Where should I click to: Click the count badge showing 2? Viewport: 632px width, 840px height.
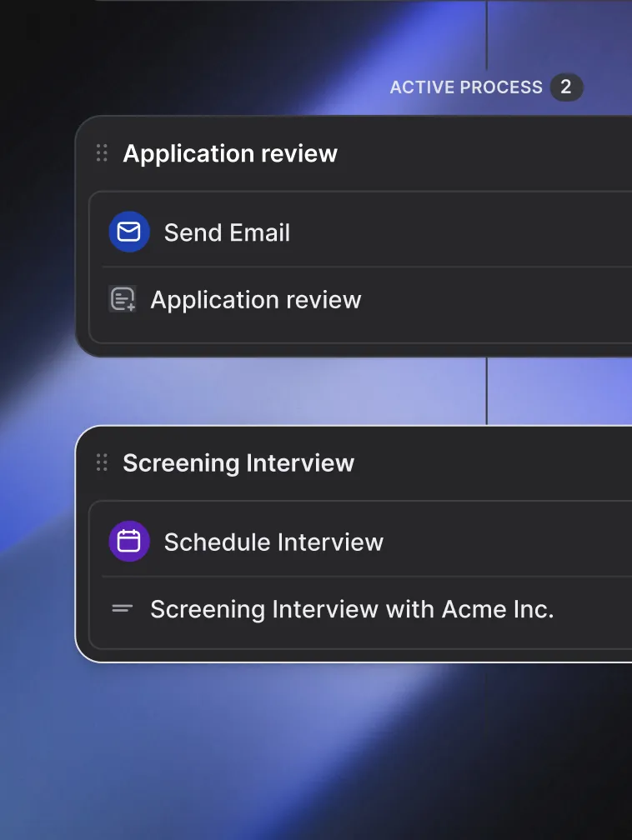pyautogui.click(x=566, y=87)
